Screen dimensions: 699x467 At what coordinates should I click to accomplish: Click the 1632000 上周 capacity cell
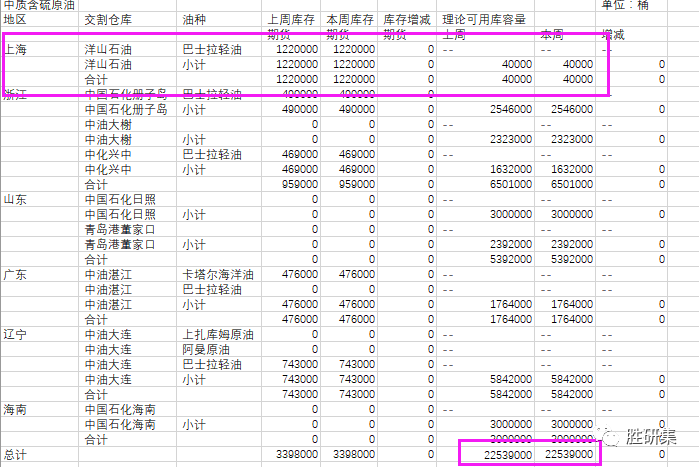(x=511, y=169)
